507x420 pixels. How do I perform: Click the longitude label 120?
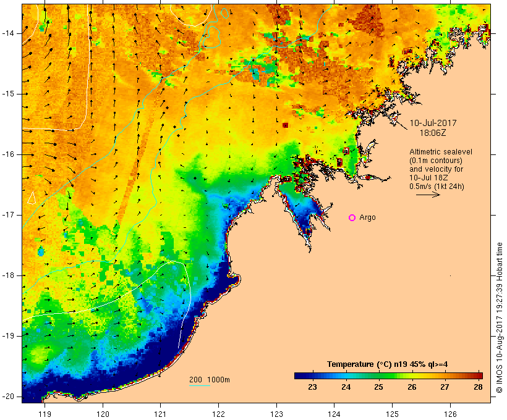[x=103, y=414]
